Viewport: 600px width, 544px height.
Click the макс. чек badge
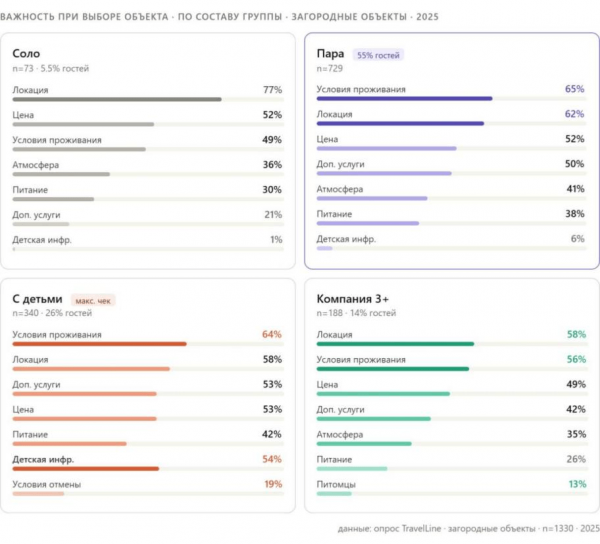(93, 301)
